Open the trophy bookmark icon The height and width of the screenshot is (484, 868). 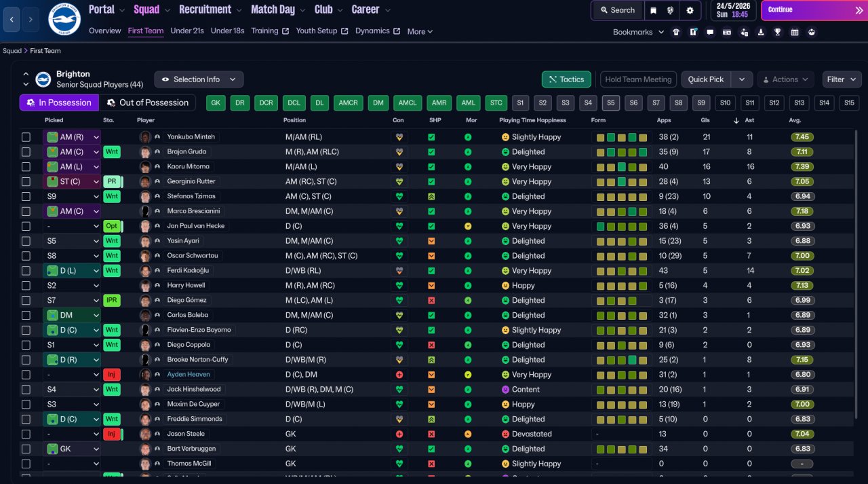click(777, 32)
